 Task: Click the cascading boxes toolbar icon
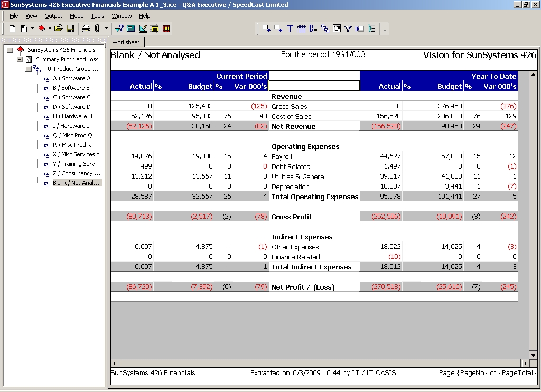(325, 29)
